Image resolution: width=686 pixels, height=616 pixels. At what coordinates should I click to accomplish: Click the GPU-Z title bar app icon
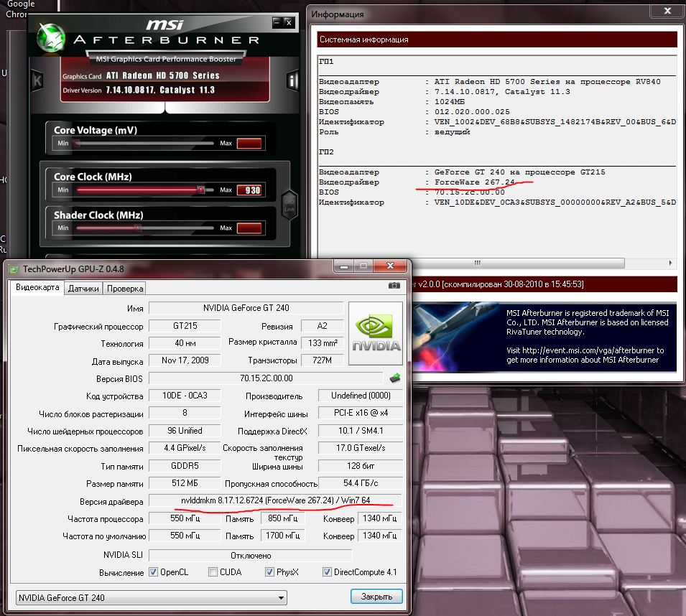[x=14, y=269]
